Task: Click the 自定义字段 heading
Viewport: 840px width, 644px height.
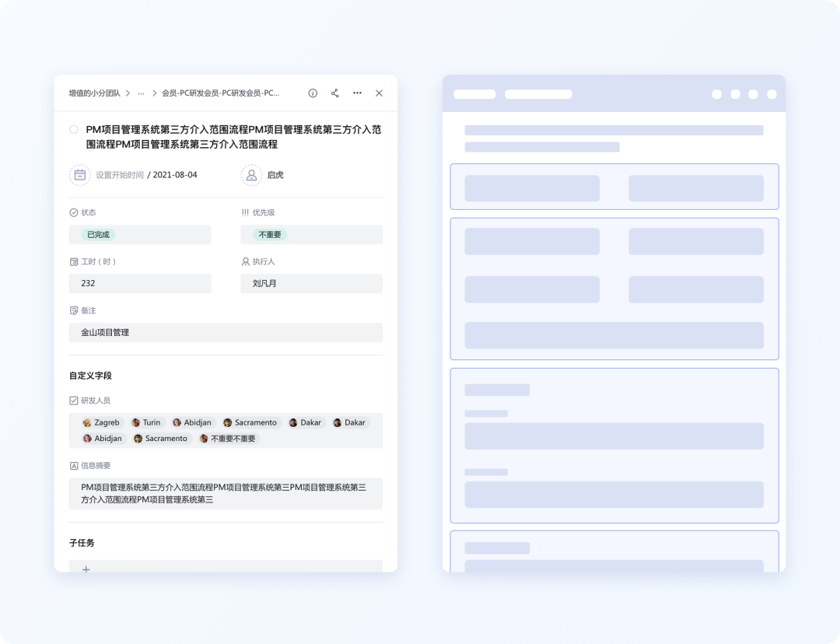Action: pyautogui.click(x=90, y=376)
